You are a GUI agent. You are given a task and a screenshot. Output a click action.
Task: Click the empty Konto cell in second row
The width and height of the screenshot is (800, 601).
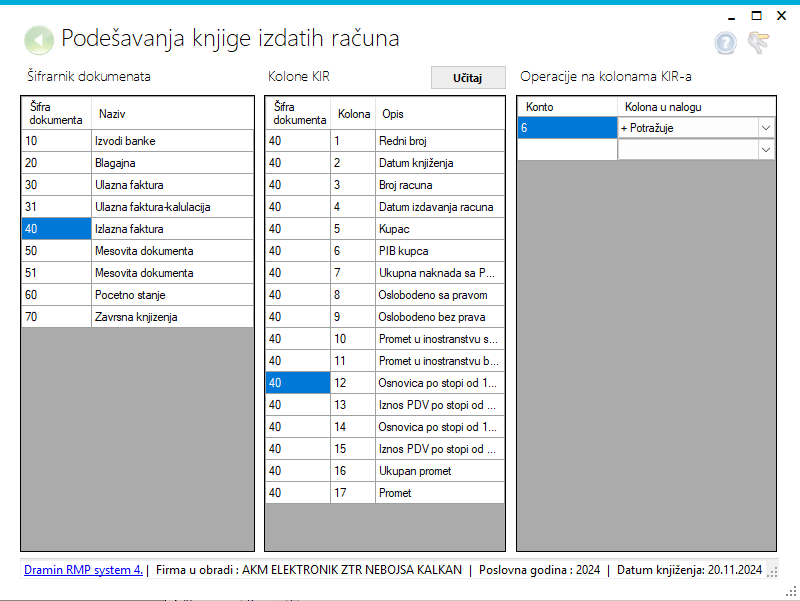click(x=566, y=150)
